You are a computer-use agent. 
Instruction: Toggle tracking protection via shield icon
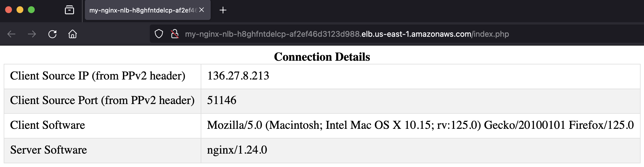coord(158,34)
